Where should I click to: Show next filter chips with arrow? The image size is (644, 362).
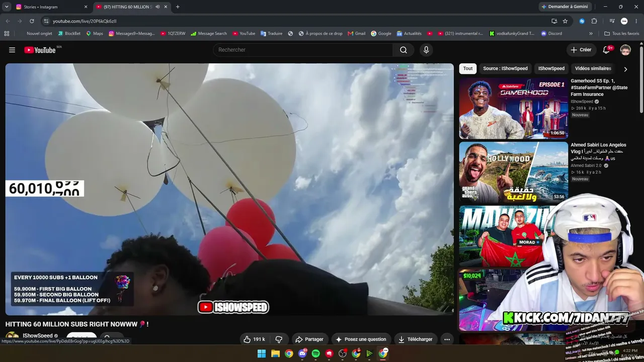click(625, 69)
